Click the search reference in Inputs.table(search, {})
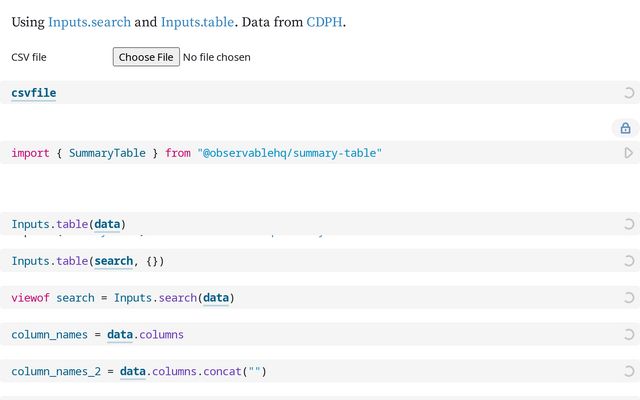This screenshot has height=400, width=640. click(113, 261)
